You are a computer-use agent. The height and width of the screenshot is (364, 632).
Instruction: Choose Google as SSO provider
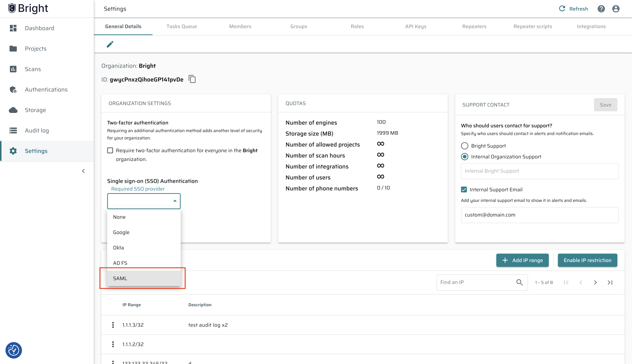pos(144,232)
